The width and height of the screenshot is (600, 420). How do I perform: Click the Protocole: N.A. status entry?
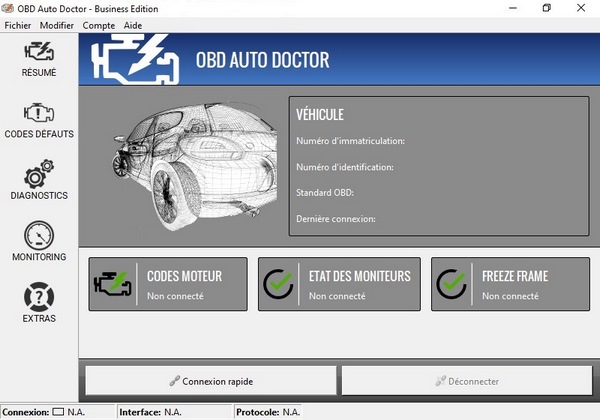pos(268,412)
